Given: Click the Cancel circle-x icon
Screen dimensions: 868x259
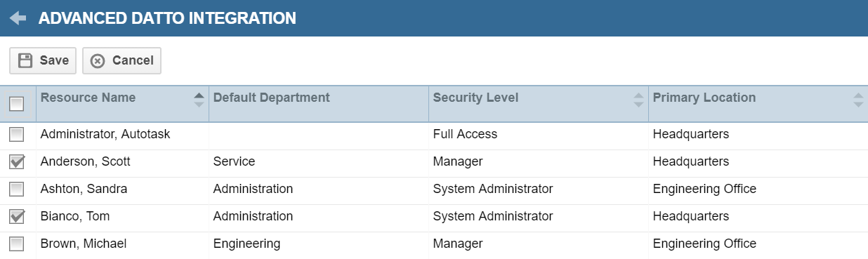Looking at the screenshot, I should (x=98, y=61).
